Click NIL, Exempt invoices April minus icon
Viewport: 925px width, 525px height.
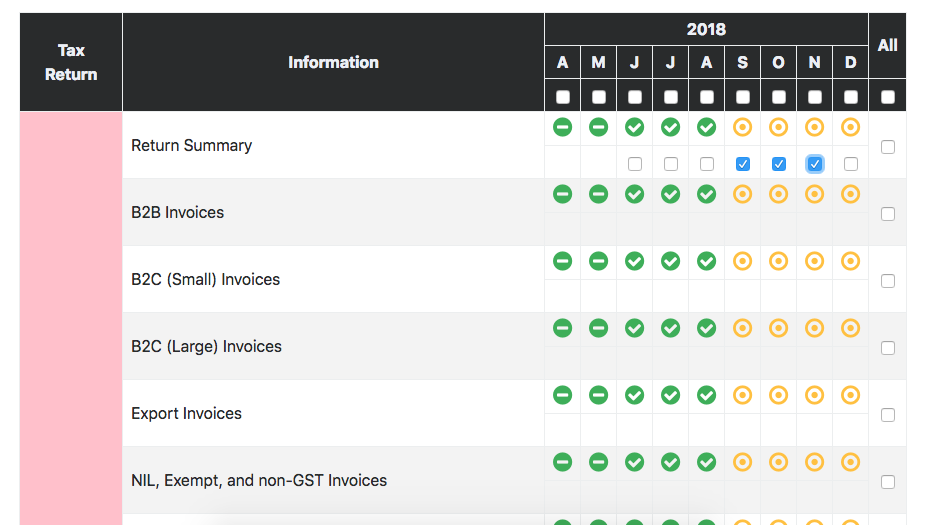[562, 462]
